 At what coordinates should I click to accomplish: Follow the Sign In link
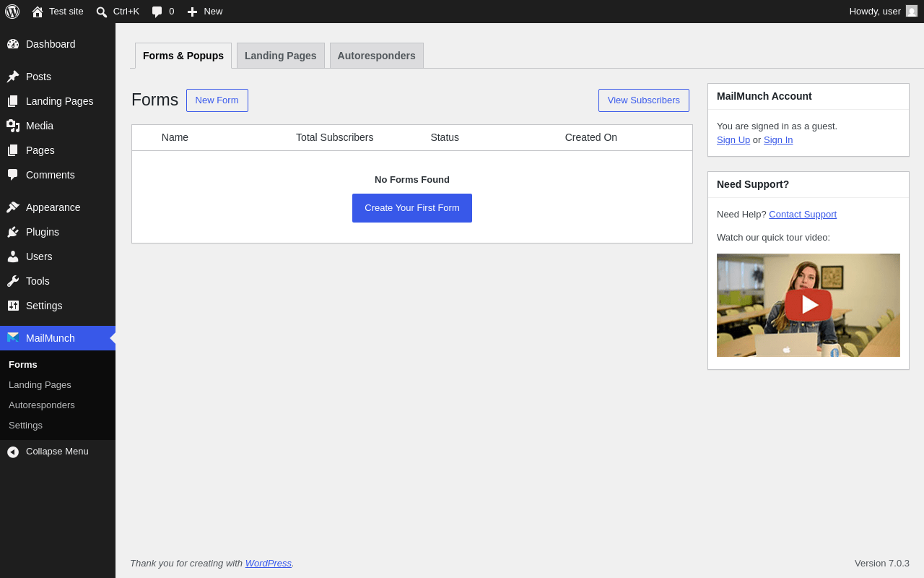pos(778,139)
